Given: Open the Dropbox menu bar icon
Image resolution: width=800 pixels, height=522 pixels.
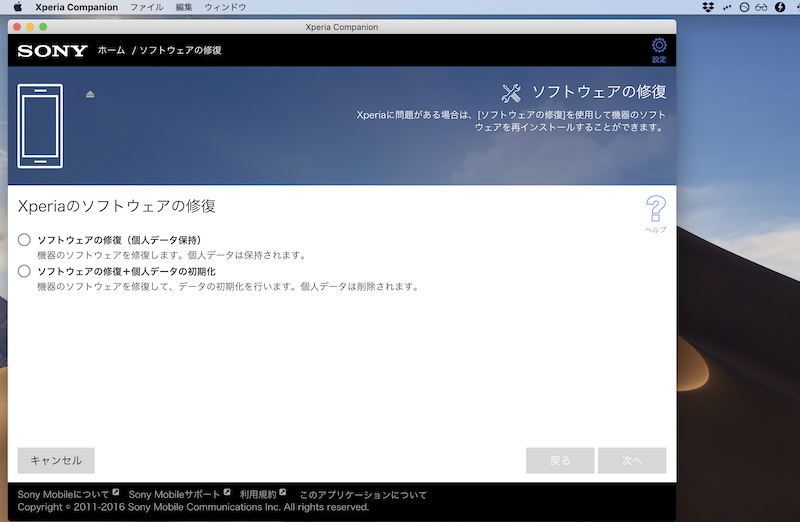Looking at the screenshot, I should 708,7.
